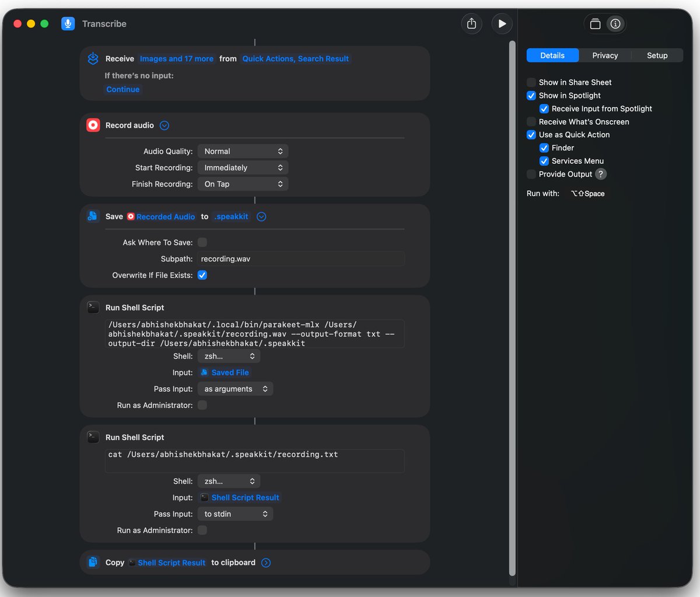Screen dimensions: 700x597
Task: Click Continue under If there's no input
Action: 123,89
